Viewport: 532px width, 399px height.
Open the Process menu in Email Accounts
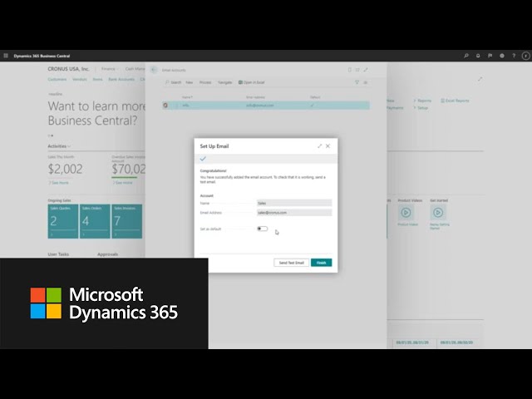[205, 82]
